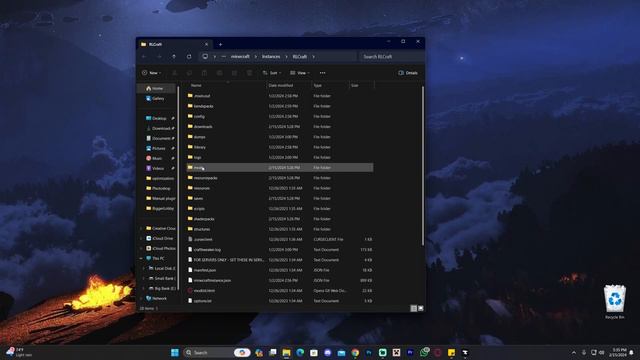The image size is (640, 360).
Task: Click the Search RLCraft box
Action: coord(391,57)
